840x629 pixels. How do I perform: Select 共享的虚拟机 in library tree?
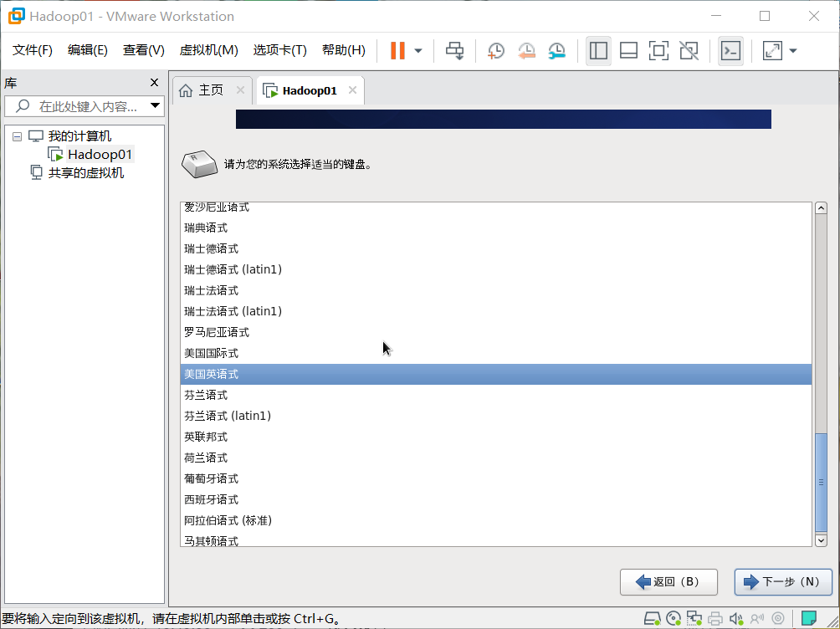coord(85,173)
